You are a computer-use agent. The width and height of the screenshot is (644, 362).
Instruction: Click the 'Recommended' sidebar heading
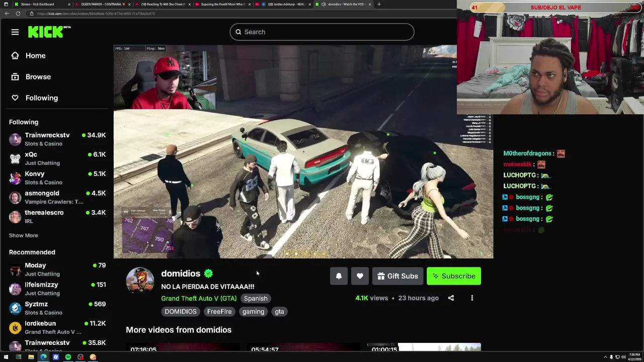32,252
